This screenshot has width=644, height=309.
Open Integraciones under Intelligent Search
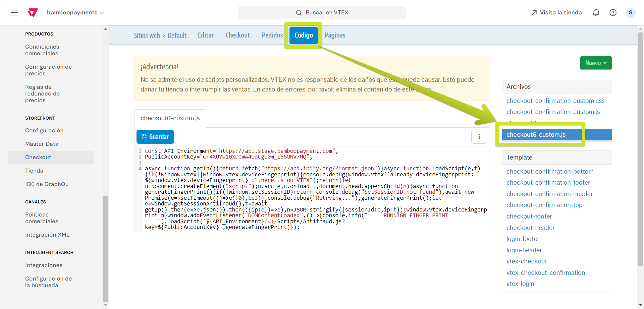44,265
